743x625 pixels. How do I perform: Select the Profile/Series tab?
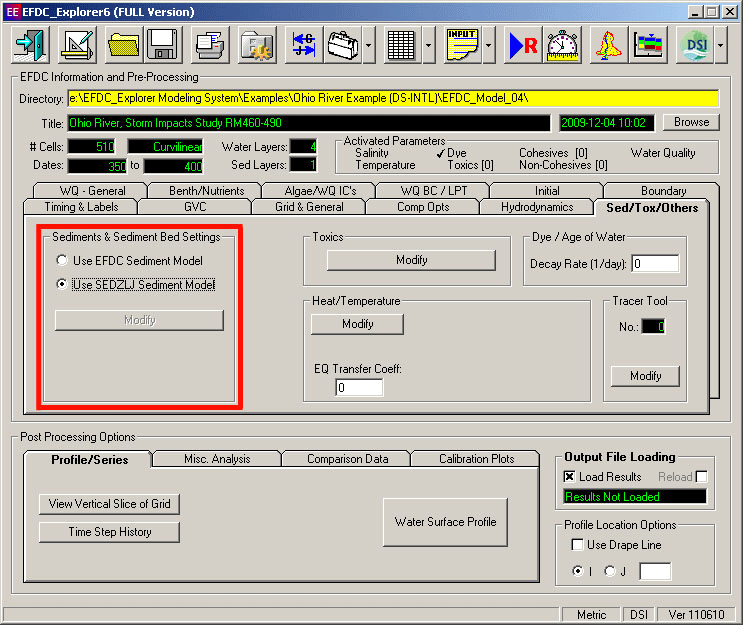(90, 460)
